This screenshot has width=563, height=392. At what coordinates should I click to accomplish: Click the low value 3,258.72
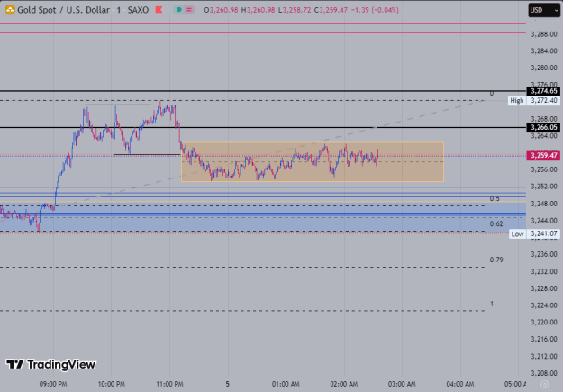coord(295,10)
